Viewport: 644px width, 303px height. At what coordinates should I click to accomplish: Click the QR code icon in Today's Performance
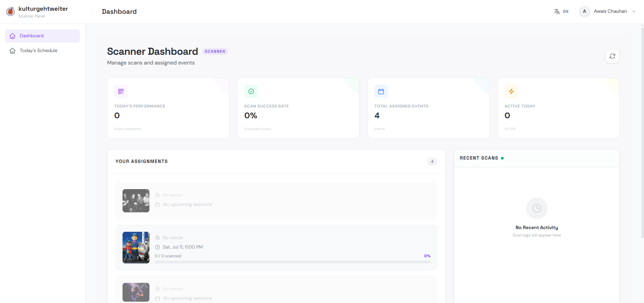[121, 91]
